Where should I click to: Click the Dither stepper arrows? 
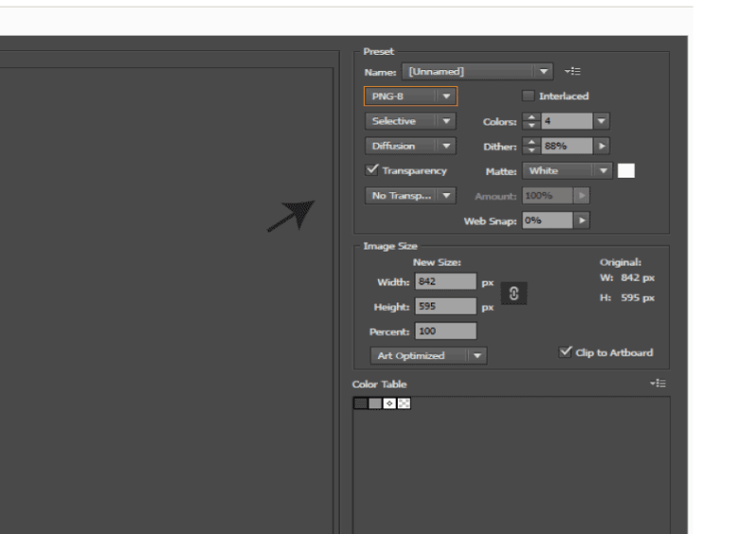point(531,146)
